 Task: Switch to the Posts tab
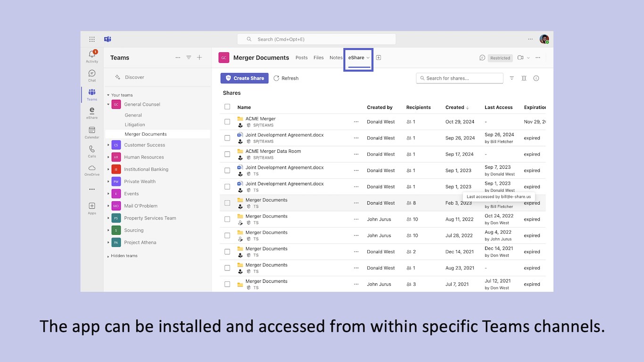(x=302, y=58)
